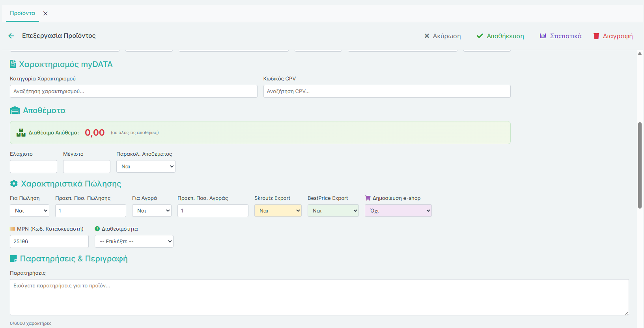
Task: Expand the Διαθεσιμότητα dropdown
Action: click(134, 241)
